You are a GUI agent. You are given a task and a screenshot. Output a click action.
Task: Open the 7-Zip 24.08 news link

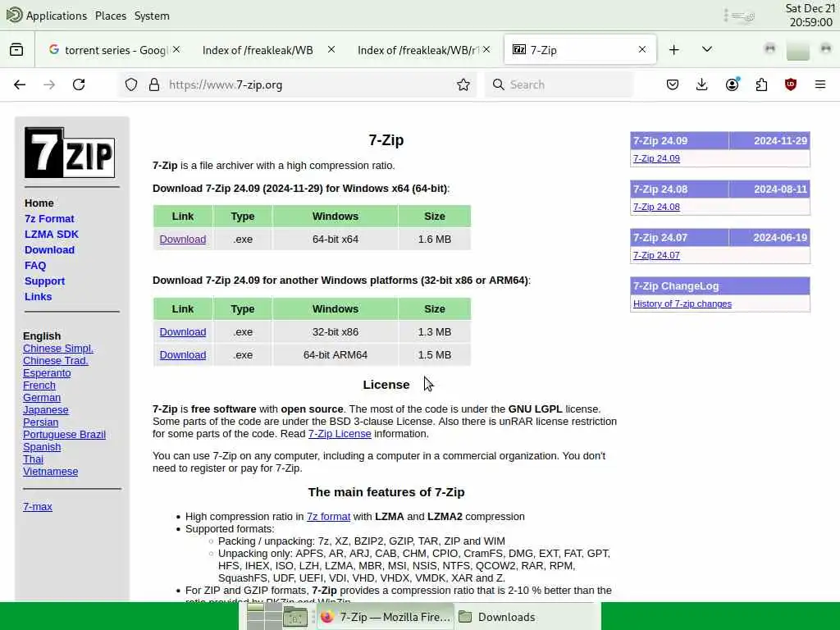tap(656, 207)
